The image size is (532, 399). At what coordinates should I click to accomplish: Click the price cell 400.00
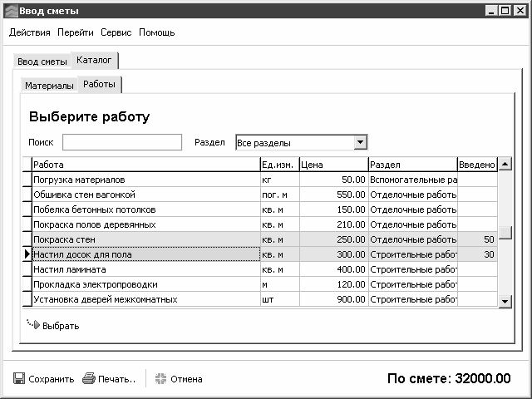[334, 269]
